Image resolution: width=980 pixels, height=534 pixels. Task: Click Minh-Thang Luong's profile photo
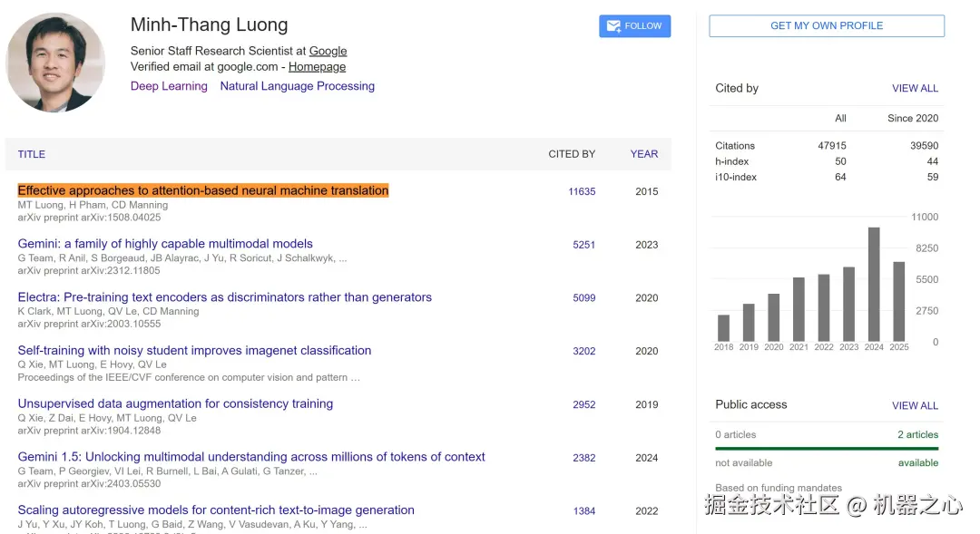pyautogui.click(x=55, y=63)
